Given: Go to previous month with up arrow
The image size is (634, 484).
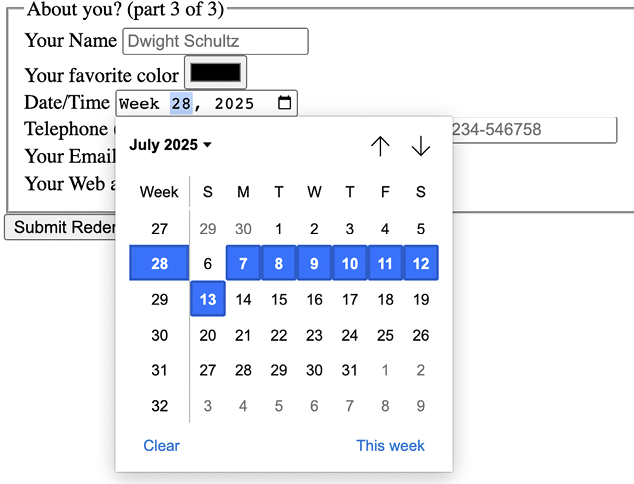Looking at the screenshot, I should (x=380, y=146).
